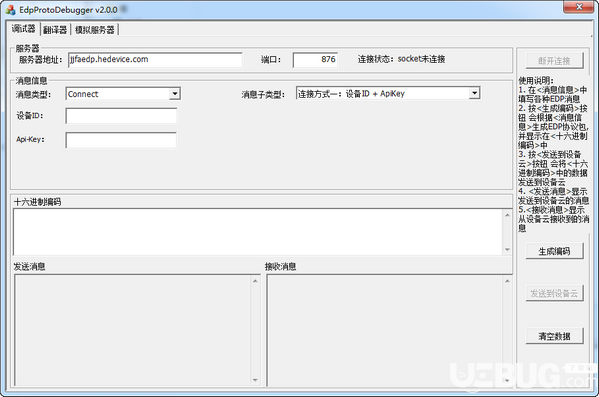Click the 生成编码 button
Viewport: 599px width, 397px height.
tap(554, 251)
